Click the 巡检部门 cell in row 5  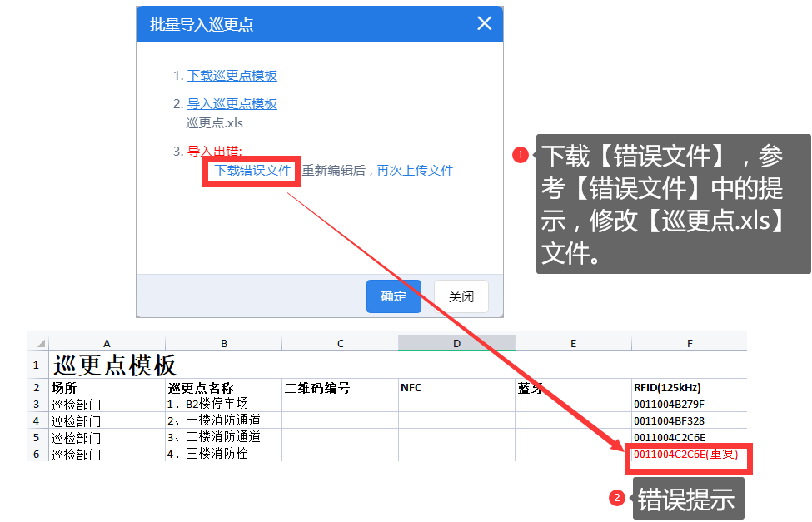click(107, 437)
